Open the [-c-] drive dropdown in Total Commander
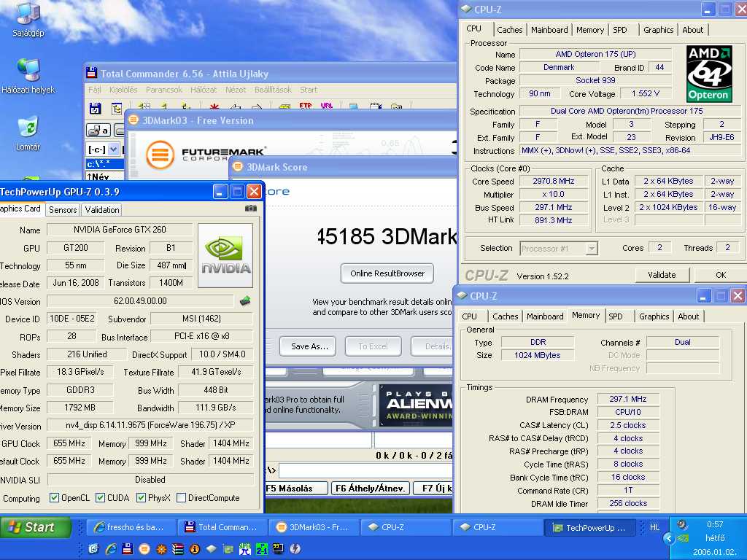 [113, 149]
